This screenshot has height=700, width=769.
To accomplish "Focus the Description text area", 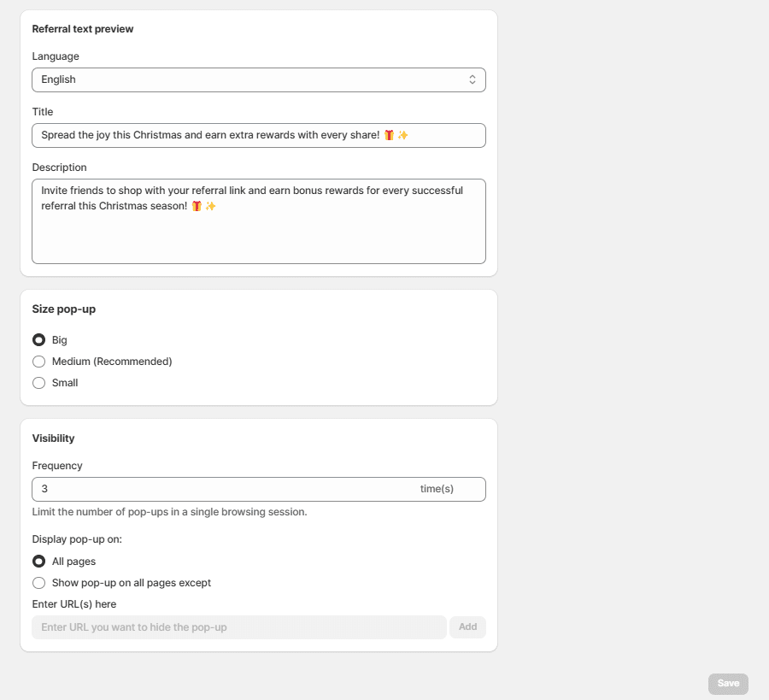I will 258,231.
